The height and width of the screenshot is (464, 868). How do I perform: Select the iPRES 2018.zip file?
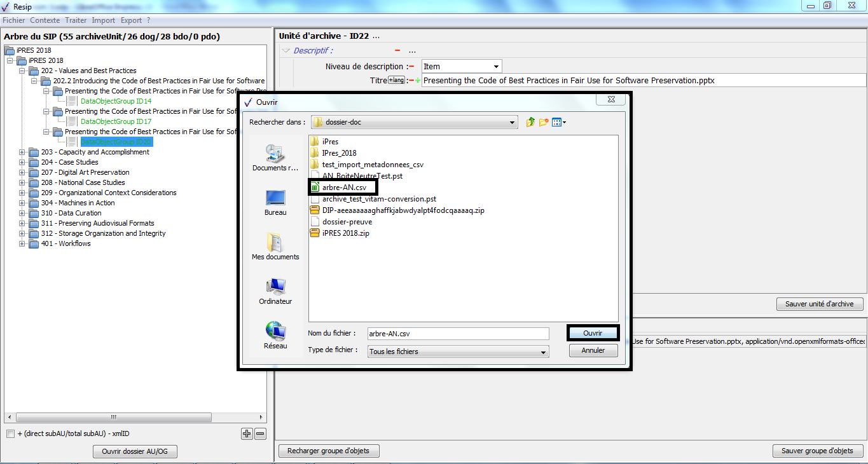tap(345, 233)
